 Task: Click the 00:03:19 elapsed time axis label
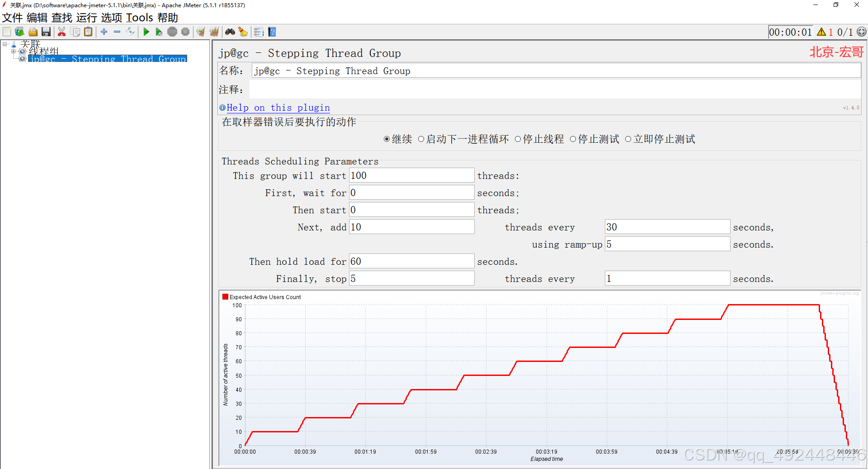546,451
